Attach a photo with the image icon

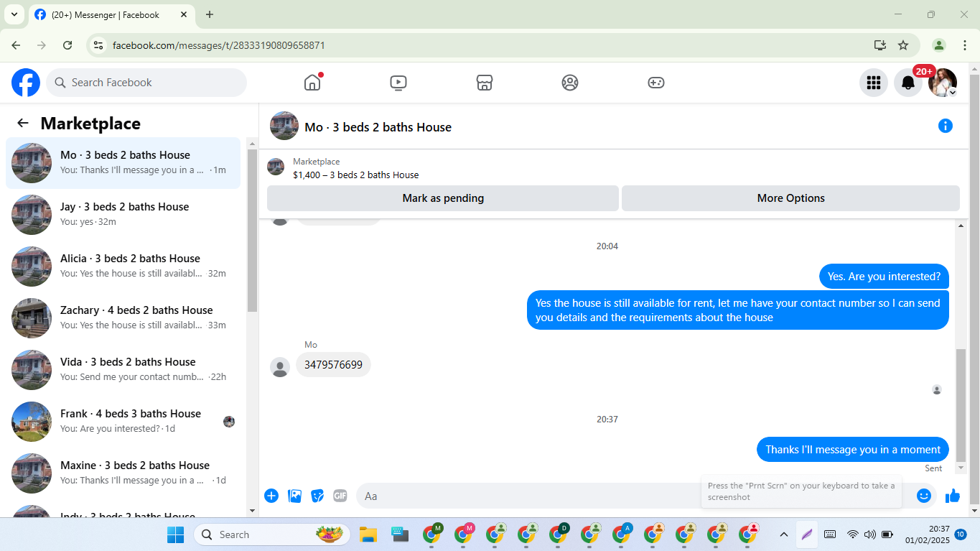click(x=294, y=496)
